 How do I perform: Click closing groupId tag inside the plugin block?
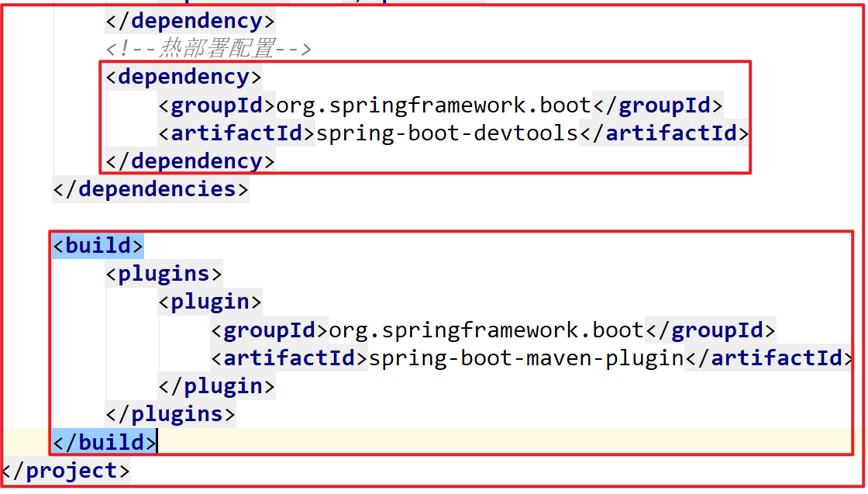pos(710,330)
